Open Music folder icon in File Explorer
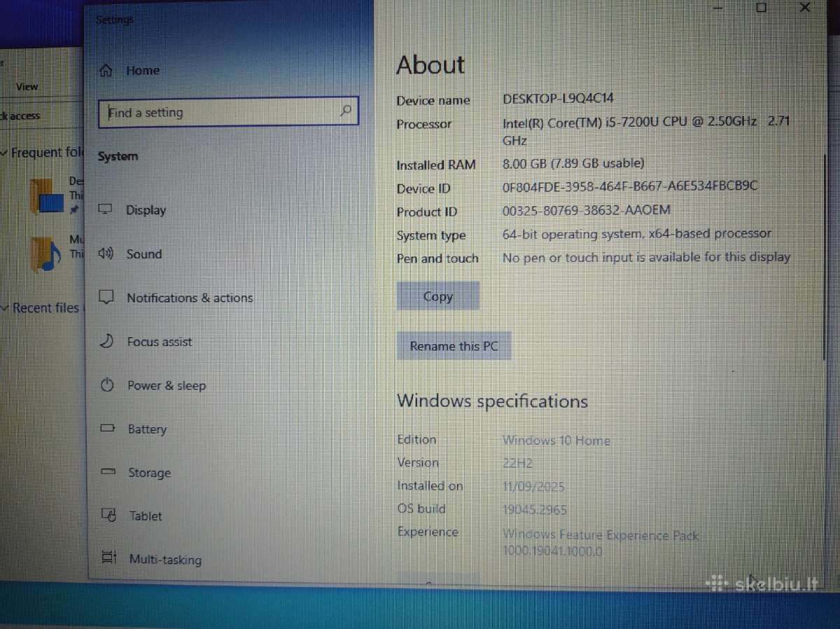 pos(47,254)
